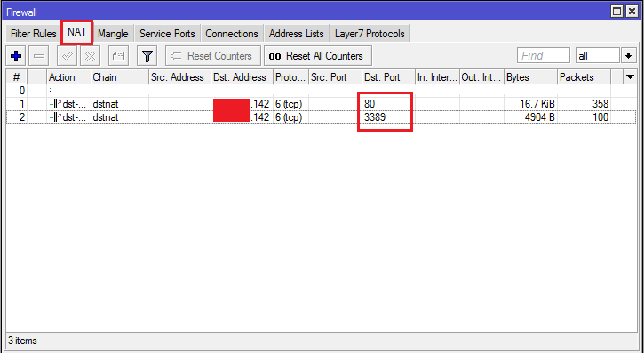Image resolution: width=644 pixels, height=353 pixels.
Task: Click the dst-nat action icon in row 2
Action: coord(55,117)
